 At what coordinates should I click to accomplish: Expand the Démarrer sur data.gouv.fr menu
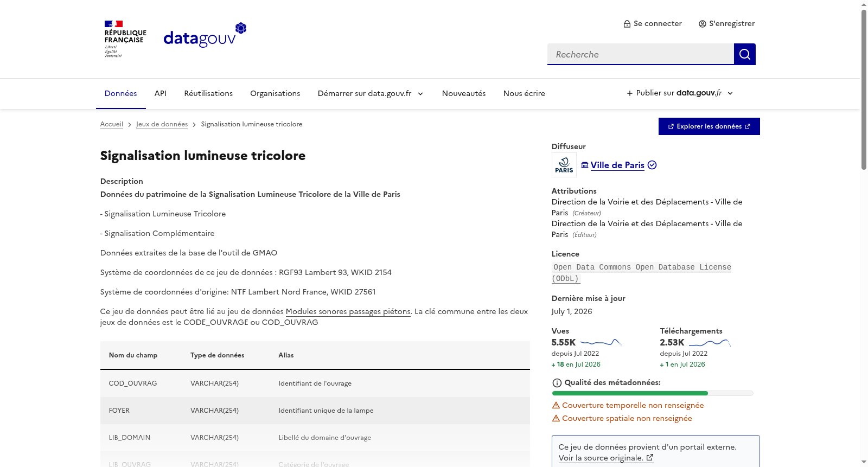point(371,93)
